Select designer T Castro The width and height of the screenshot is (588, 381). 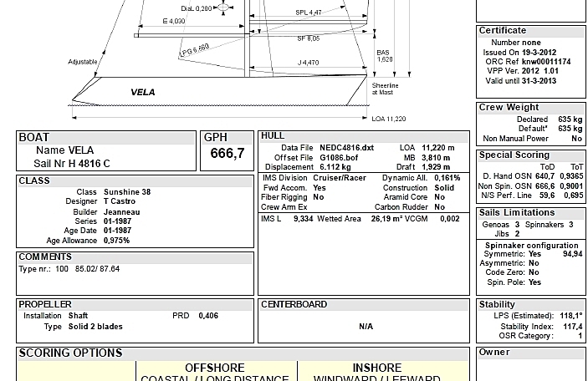coord(120,201)
